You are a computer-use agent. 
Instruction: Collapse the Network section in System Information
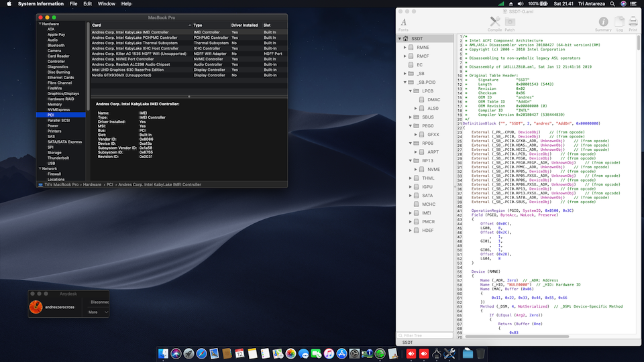pyautogui.click(x=40, y=169)
